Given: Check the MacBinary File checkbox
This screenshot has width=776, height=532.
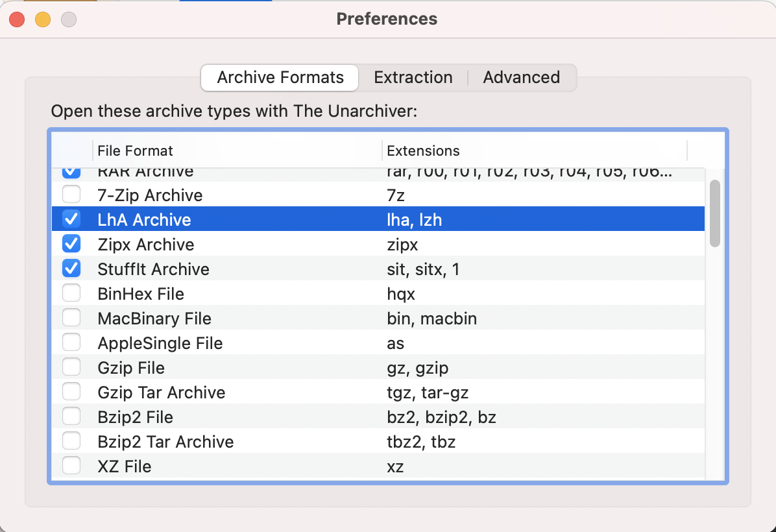Looking at the screenshot, I should coord(71,317).
